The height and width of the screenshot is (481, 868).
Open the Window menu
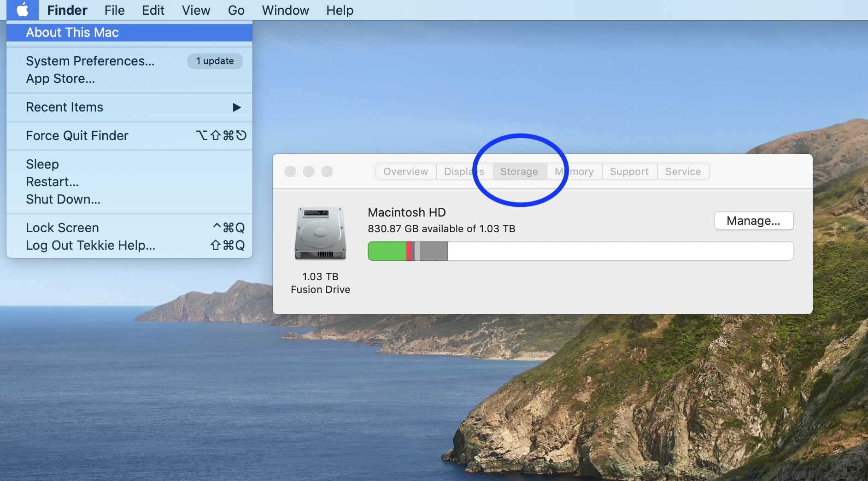285,10
